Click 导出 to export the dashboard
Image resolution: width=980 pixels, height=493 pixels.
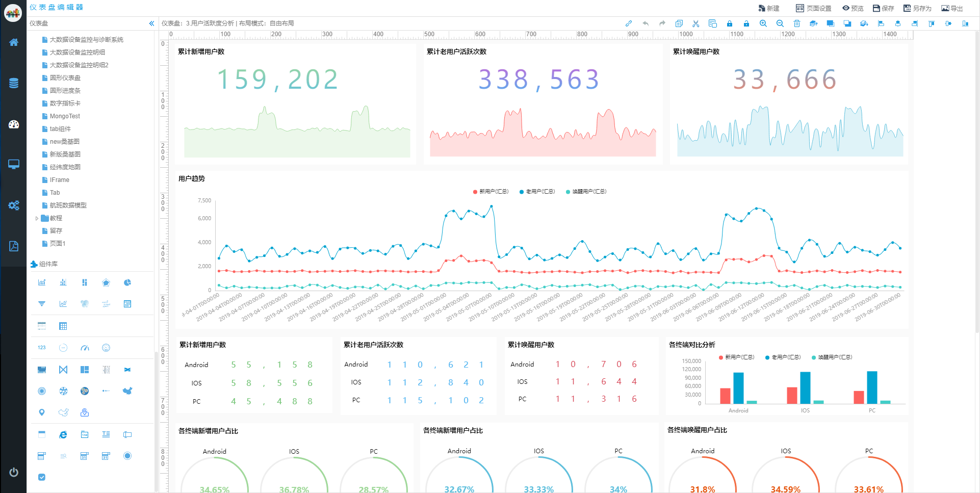pos(952,8)
